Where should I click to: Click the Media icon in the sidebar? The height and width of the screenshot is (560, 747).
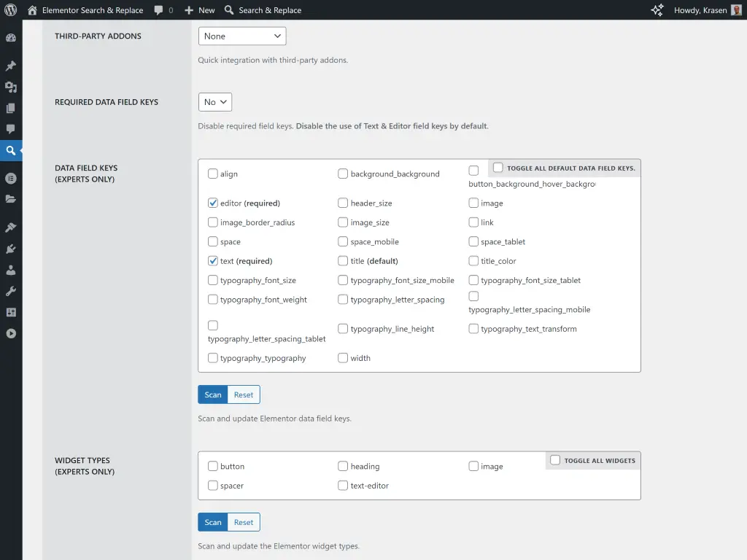pyautogui.click(x=11, y=87)
